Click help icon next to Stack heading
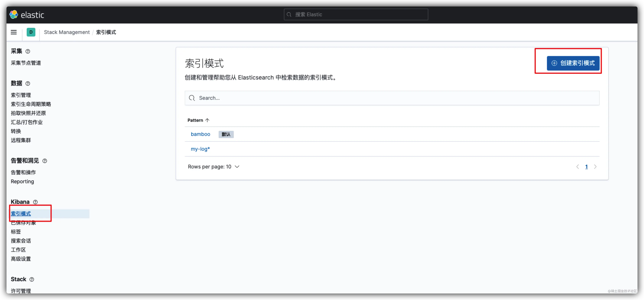This screenshot has height=300, width=644. pyautogui.click(x=32, y=279)
